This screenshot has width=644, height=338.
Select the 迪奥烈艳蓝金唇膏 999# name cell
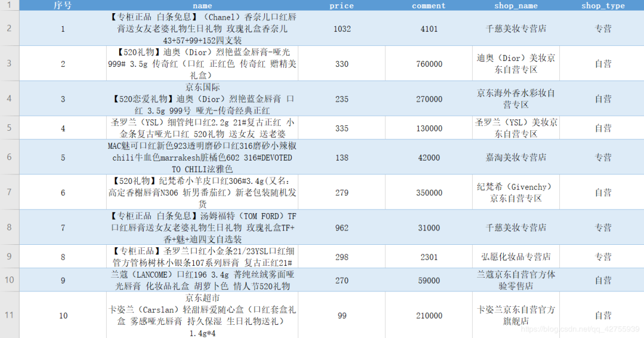[x=203, y=63]
